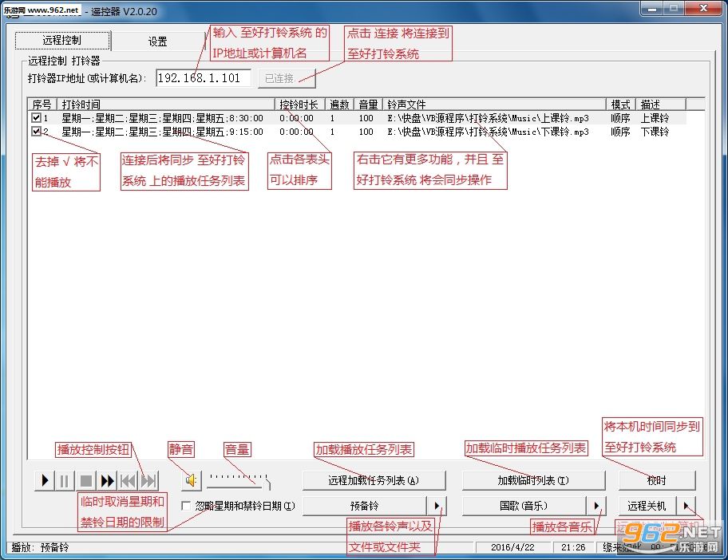Adjust the volume slider handle
Viewport: 728px width, 560px height.
tap(268, 483)
